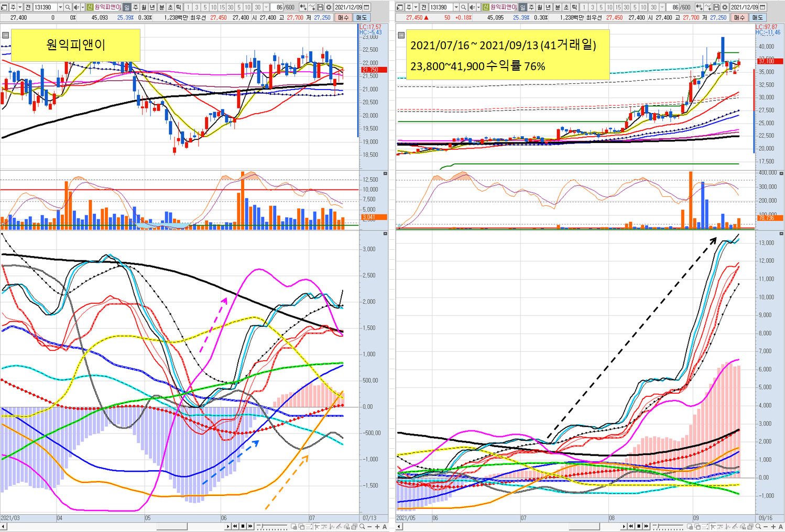Toggle daily (일) period in left chart
Image resolution: width=785 pixels, height=532 pixels.
pos(127,7)
